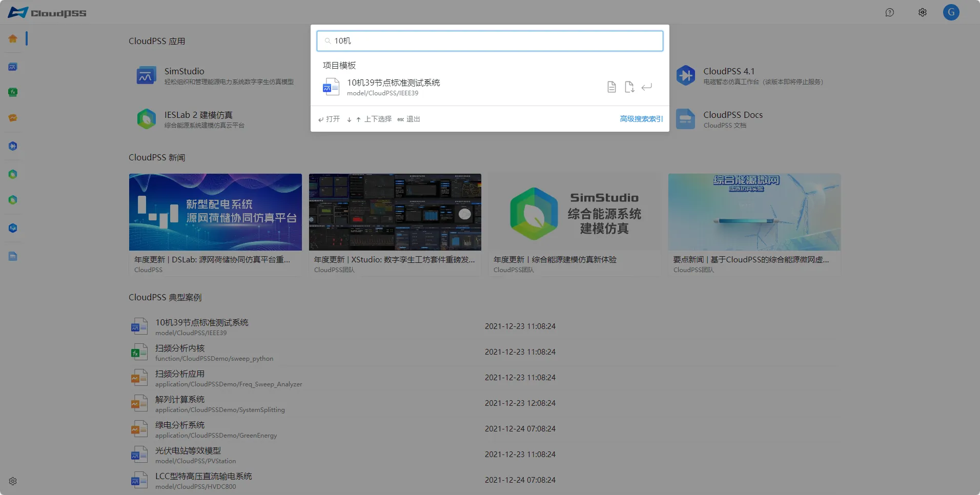Open the Home sidebar icon
The width and height of the screenshot is (980, 495).
click(13, 38)
